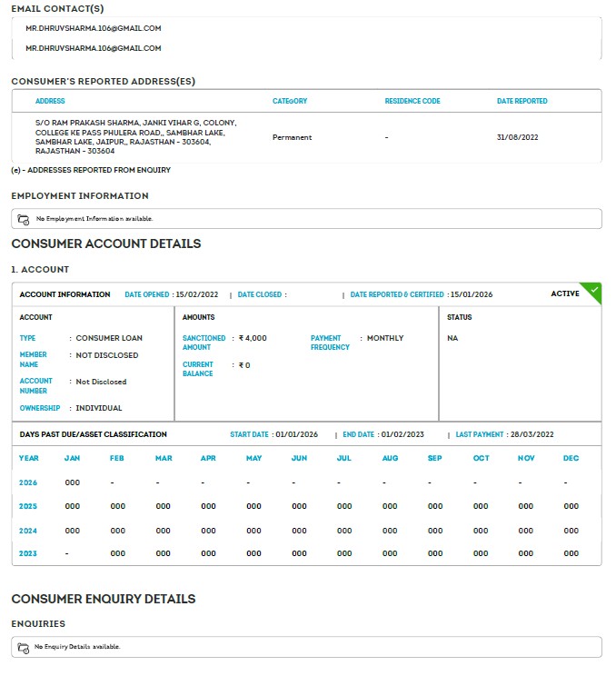Click the Consumer Account Details heading
The height and width of the screenshot is (686, 616).
[x=106, y=244]
